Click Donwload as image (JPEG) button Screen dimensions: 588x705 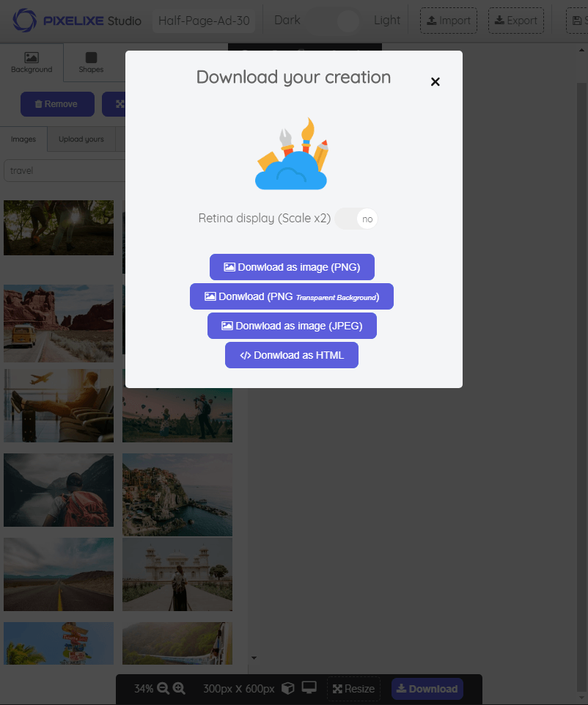(292, 326)
